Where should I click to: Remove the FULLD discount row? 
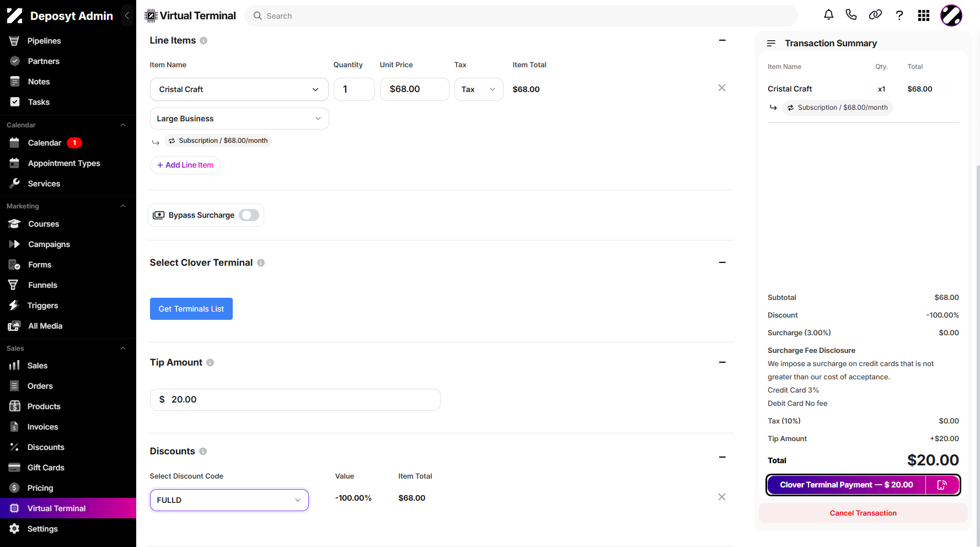pyautogui.click(x=722, y=497)
